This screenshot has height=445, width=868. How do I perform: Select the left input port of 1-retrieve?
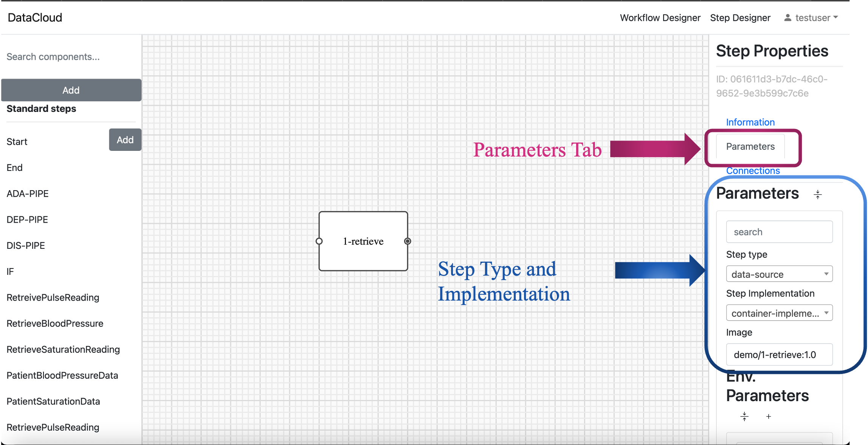coord(319,241)
